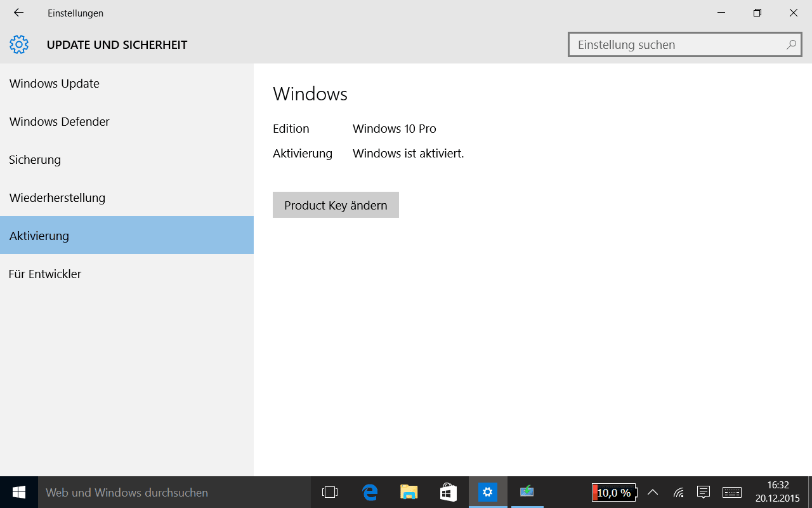Open the Wi-Fi network tray icon
The width and height of the screenshot is (812, 508).
coord(678,492)
